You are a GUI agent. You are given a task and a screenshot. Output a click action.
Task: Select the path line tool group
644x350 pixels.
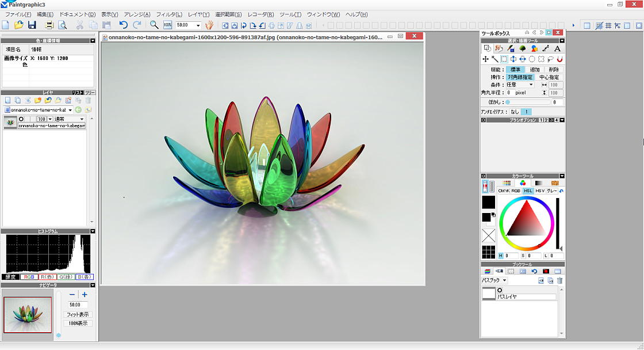click(546, 48)
